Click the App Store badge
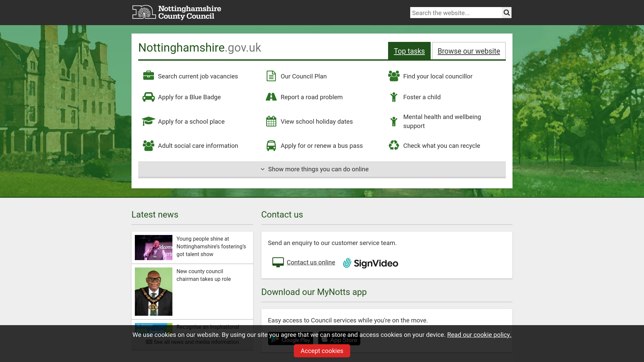The image size is (644, 362). pyautogui.click(x=339, y=339)
